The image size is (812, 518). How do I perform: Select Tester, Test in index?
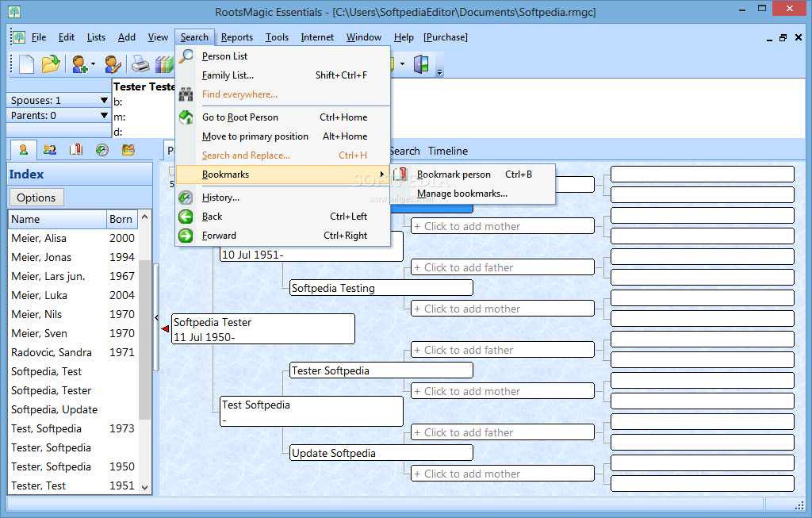tap(74, 485)
